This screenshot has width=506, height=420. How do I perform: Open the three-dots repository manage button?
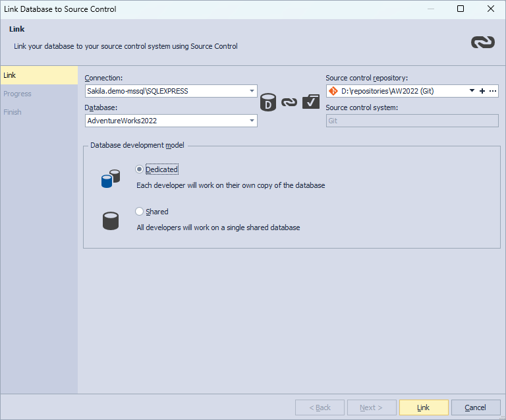click(x=493, y=91)
